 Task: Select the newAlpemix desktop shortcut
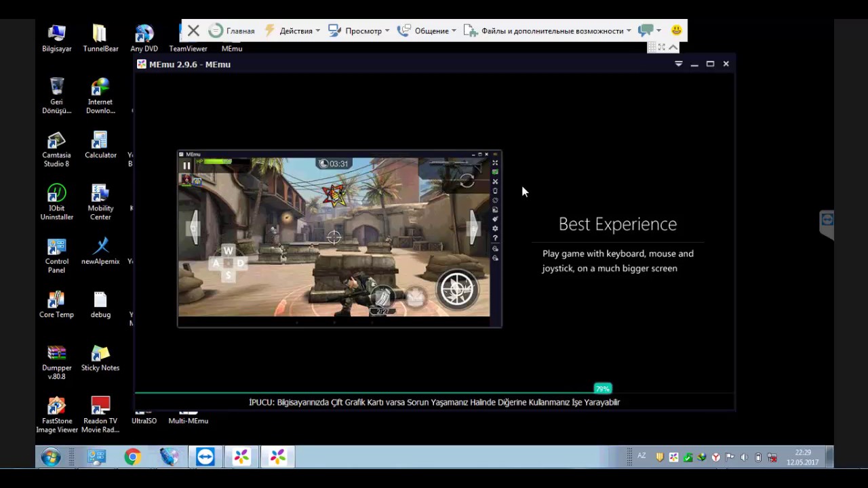click(x=100, y=251)
